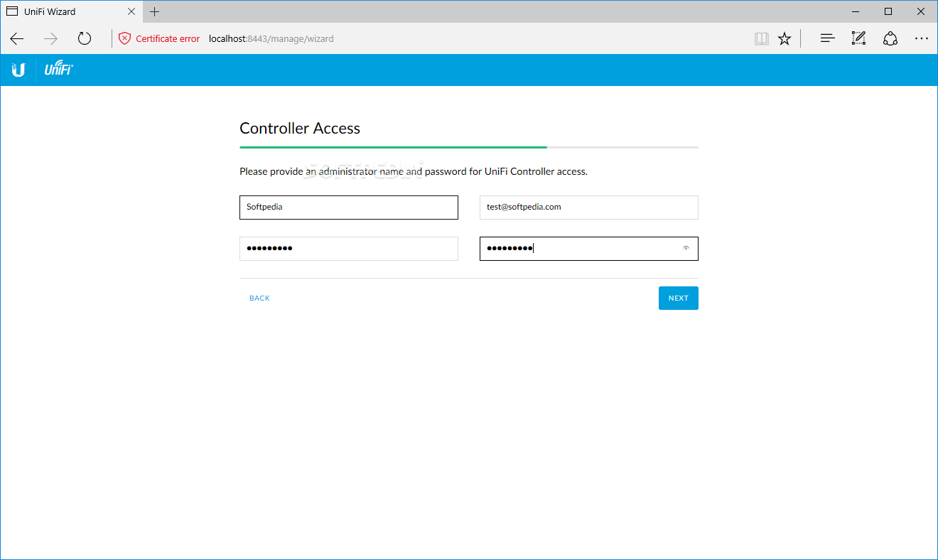The height and width of the screenshot is (560, 938).
Task: Click the administrator name field containing Softpedia
Action: (349, 208)
